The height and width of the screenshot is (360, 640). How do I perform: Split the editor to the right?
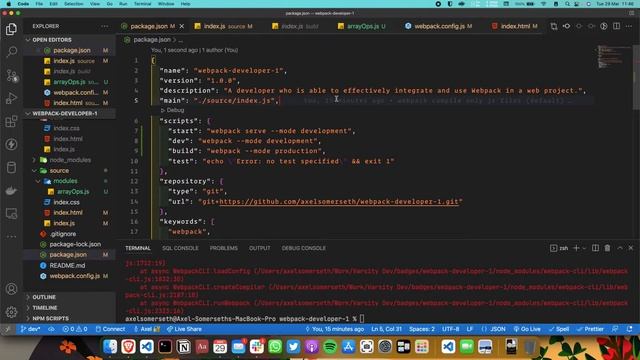coord(616,26)
